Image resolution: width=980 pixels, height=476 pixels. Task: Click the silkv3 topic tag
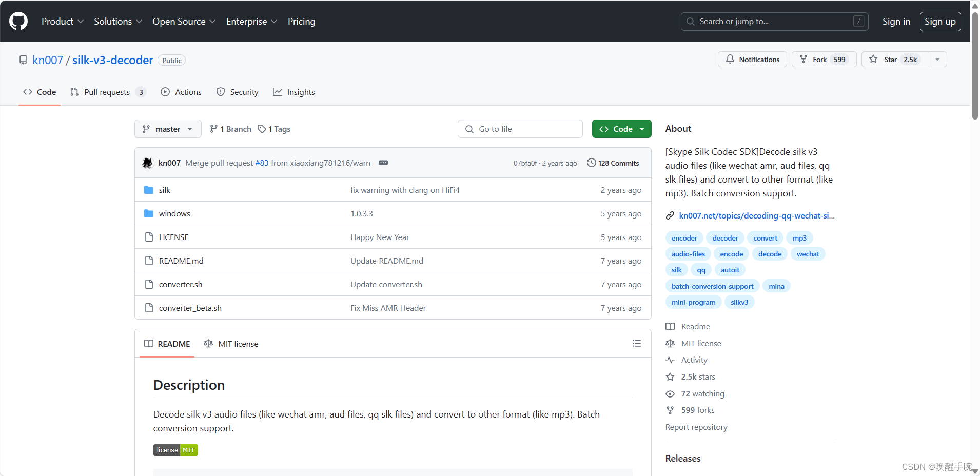click(739, 302)
